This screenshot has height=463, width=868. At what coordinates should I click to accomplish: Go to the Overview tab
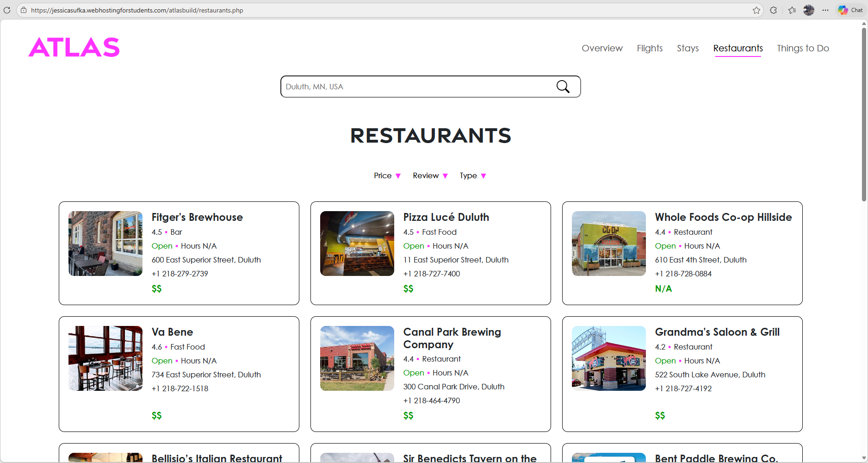[x=602, y=48]
